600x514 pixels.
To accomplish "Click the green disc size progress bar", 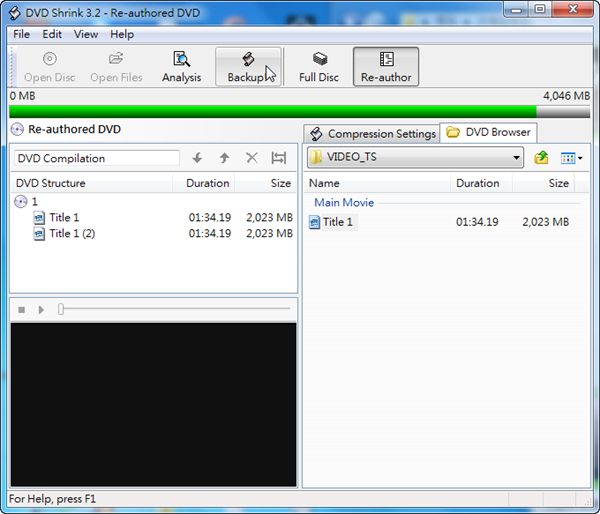I will coord(300,112).
